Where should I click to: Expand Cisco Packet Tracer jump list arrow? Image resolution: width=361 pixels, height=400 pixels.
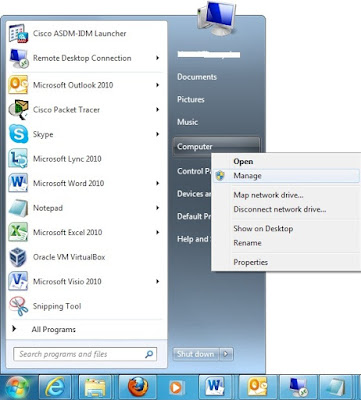pyautogui.click(x=157, y=110)
